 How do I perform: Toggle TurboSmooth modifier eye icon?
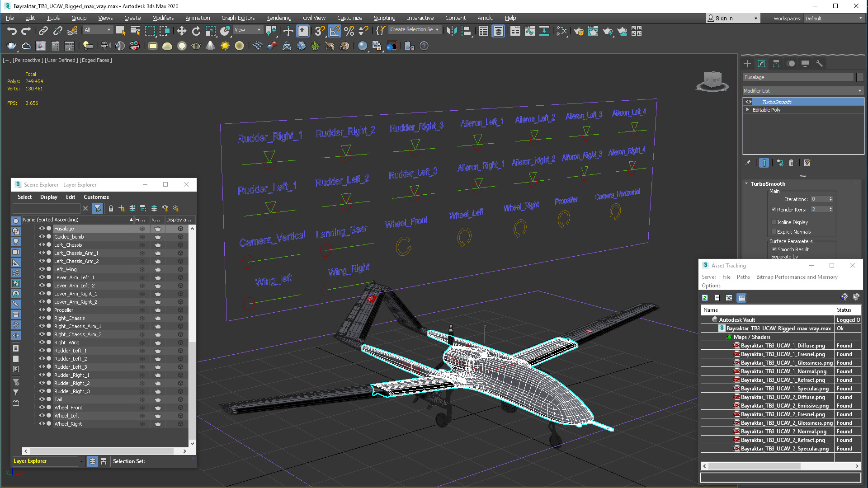click(x=749, y=102)
